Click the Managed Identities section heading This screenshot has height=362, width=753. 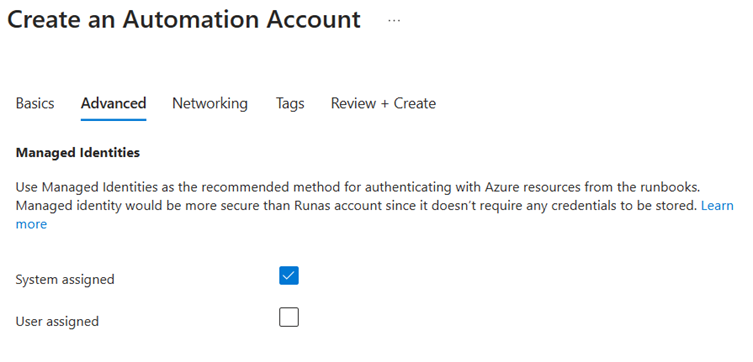[x=78, y=153]
